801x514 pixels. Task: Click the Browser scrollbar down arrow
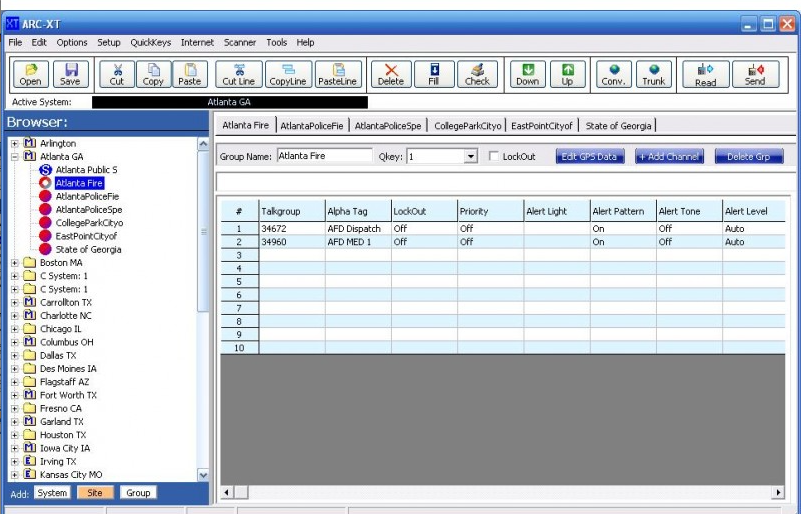coord(203,475)
